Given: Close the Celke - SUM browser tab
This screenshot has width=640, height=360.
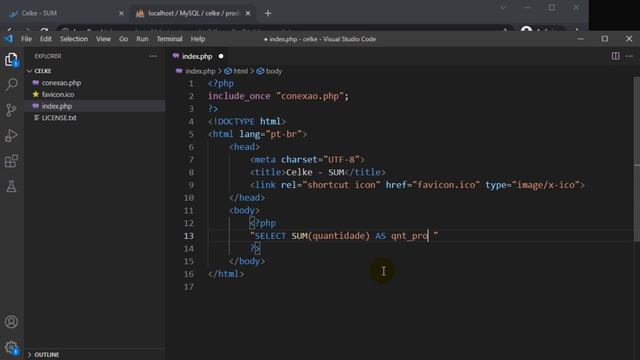Looking at the screenshot, I should (x=121, y=13).
